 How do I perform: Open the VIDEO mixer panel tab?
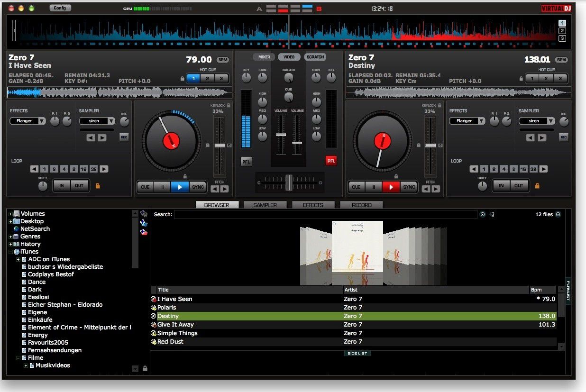(289, 57)
